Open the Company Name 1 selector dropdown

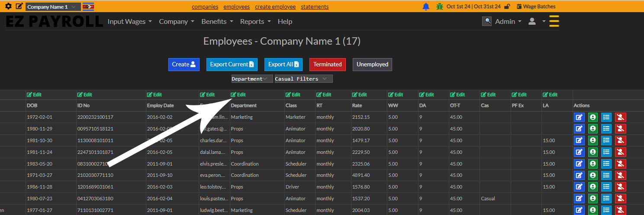(53, 7)
